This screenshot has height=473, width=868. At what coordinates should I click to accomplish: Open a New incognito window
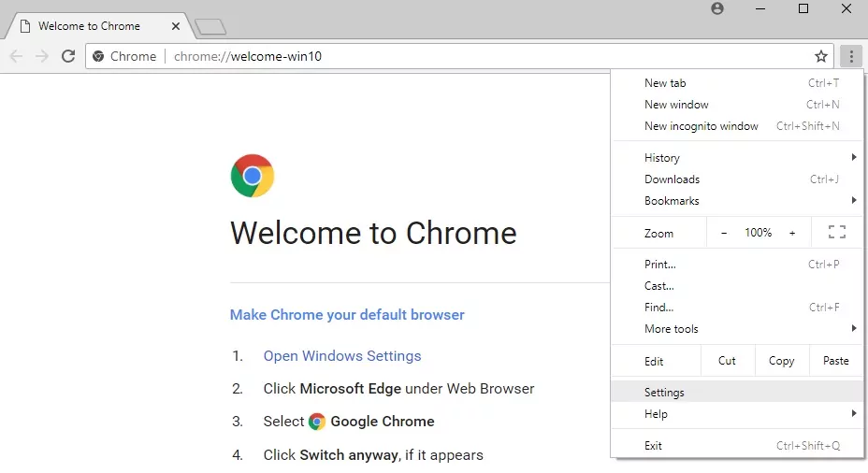pyautogui.click(x=737, y=126)
